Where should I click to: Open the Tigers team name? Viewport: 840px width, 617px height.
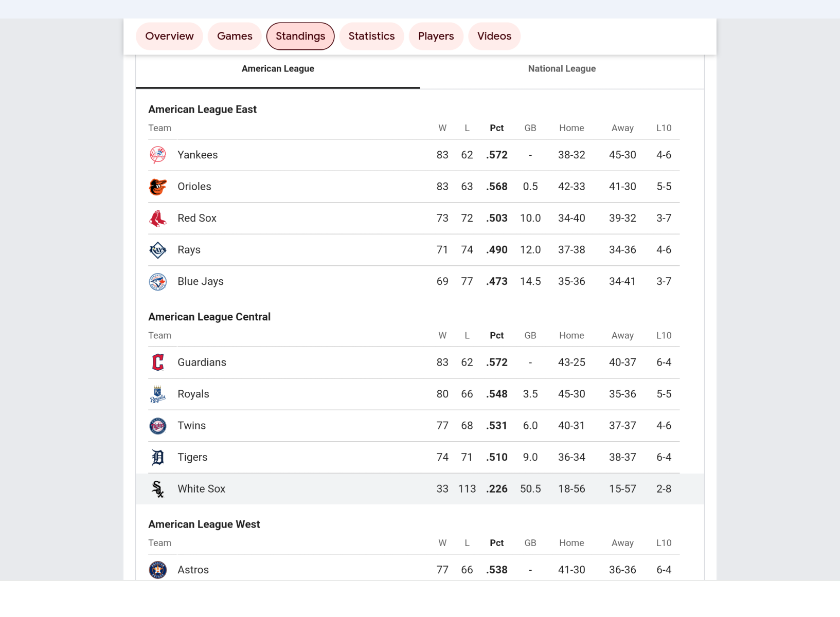tap(192, 457)
